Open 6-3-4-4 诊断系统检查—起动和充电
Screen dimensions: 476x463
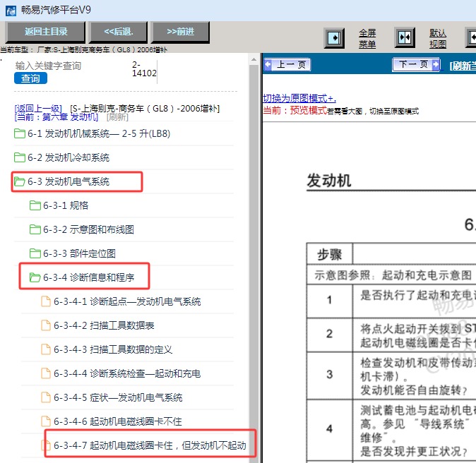click(127, 373)
